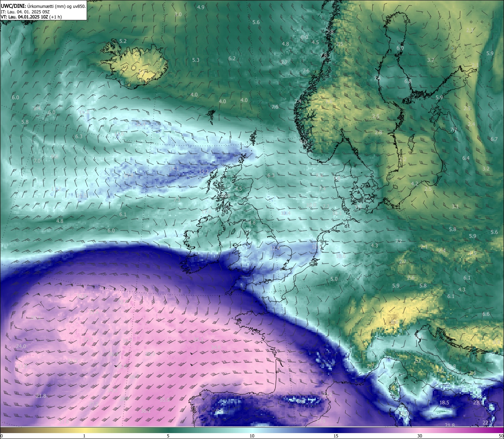504x439 pixels.
Task: Click the '6.7' value at the right edge
Action: 494,139
